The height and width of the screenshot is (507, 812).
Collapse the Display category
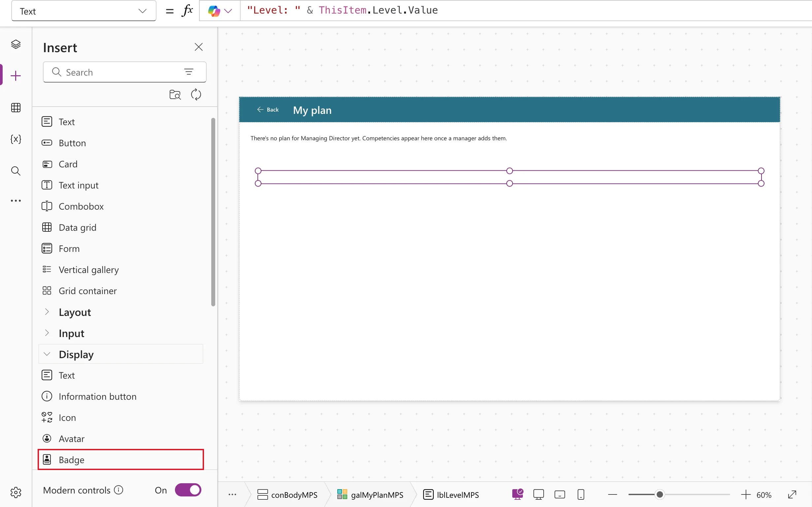pyautogui.click(x=121, y=354)
